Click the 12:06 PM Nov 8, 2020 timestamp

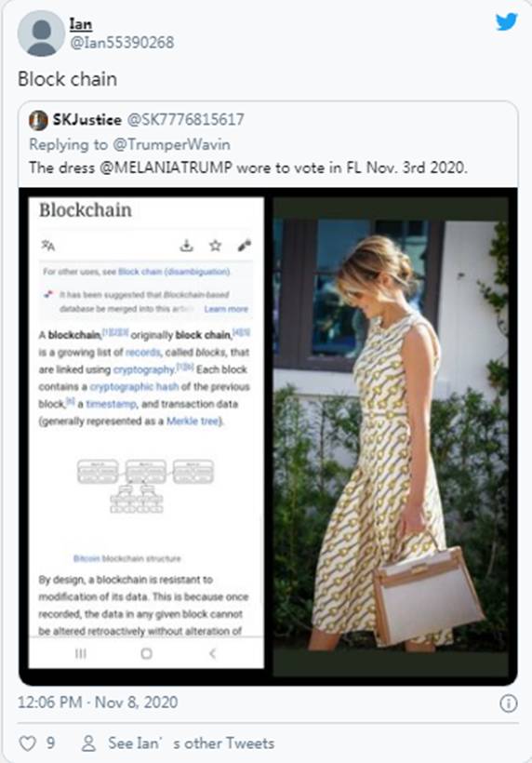[x=98, y=703]
